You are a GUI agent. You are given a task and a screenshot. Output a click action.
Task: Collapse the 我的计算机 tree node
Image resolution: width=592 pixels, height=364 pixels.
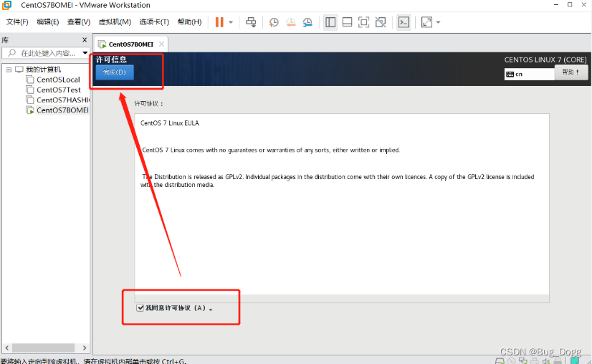(9, 70)
